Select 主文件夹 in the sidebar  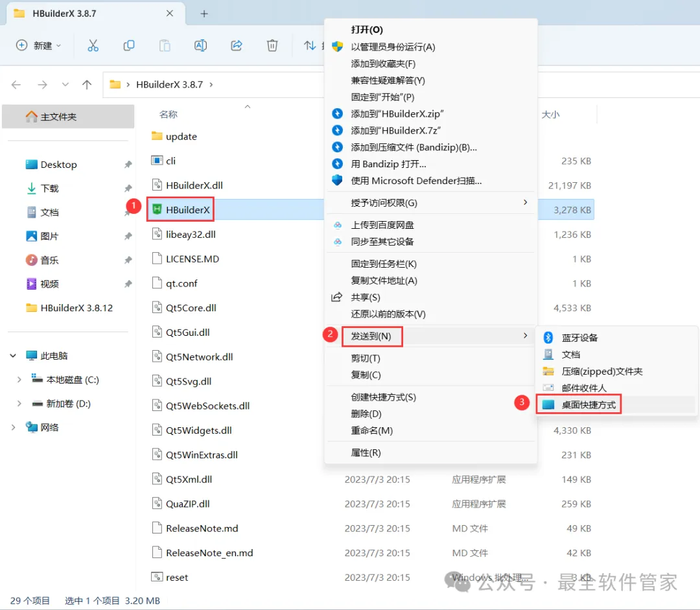(x=68, y=117)
